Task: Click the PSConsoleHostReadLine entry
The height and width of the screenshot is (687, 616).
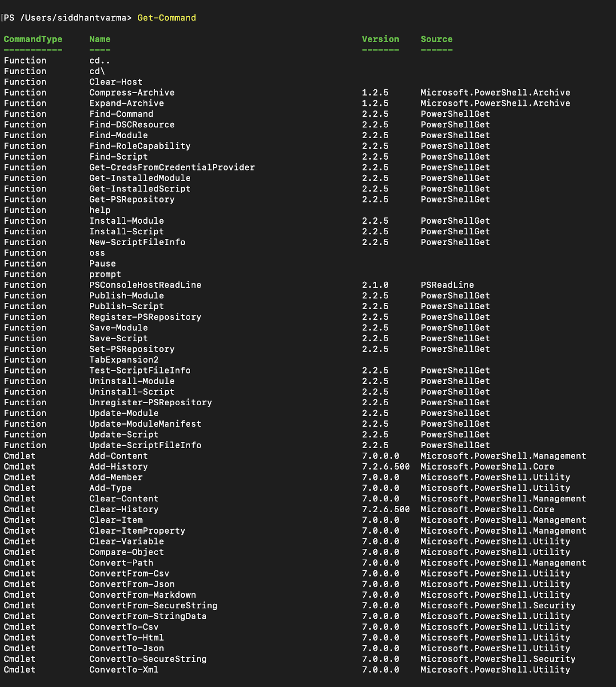Action: [x=145, y=285]
